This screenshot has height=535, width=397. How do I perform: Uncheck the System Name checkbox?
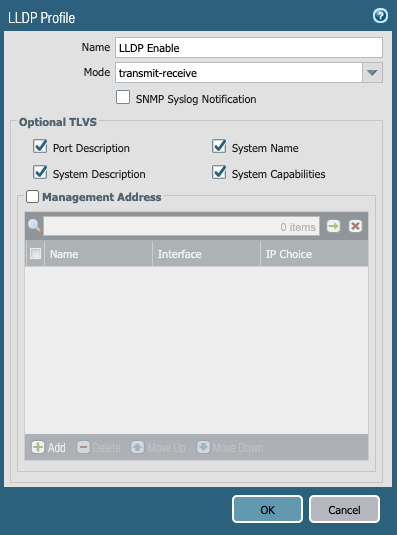[219, 146]
